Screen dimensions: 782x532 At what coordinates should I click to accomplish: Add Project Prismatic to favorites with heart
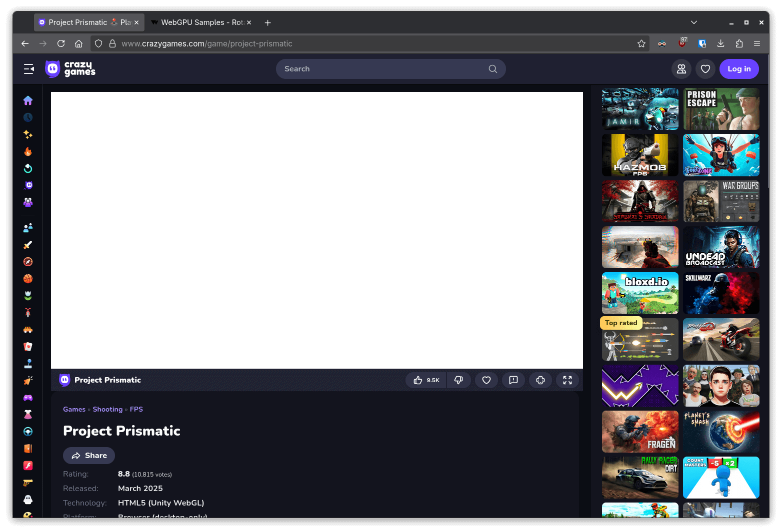486,380
